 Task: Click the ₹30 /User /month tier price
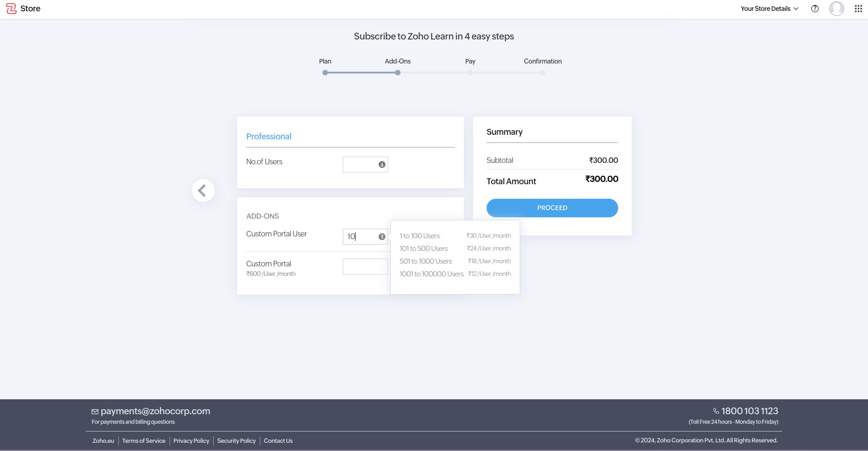[488, 236]
